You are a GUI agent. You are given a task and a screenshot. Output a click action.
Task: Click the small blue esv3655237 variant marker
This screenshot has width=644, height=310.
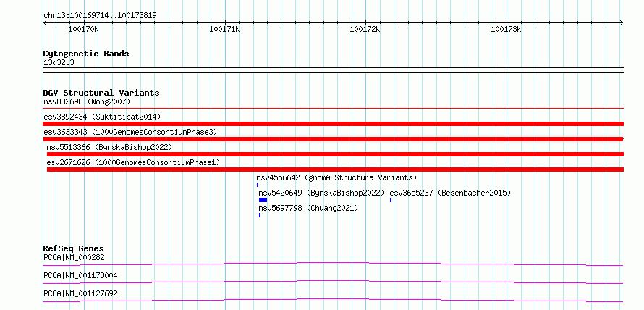point(391,200)
